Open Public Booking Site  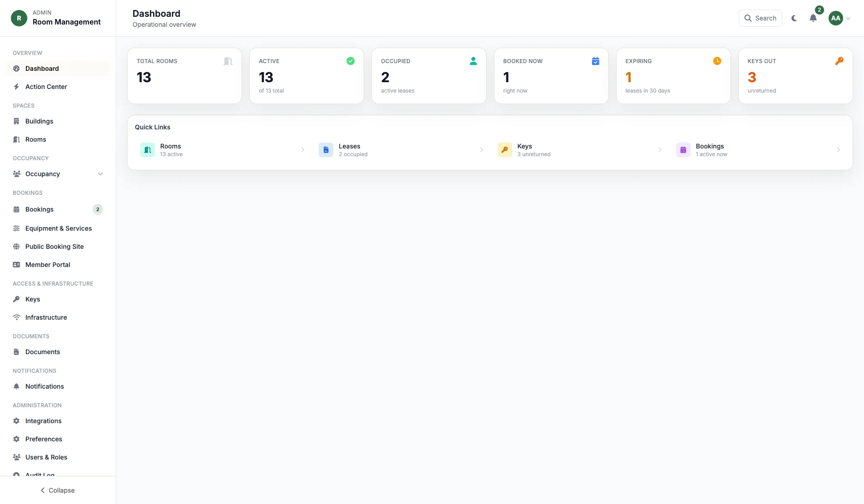58,247
